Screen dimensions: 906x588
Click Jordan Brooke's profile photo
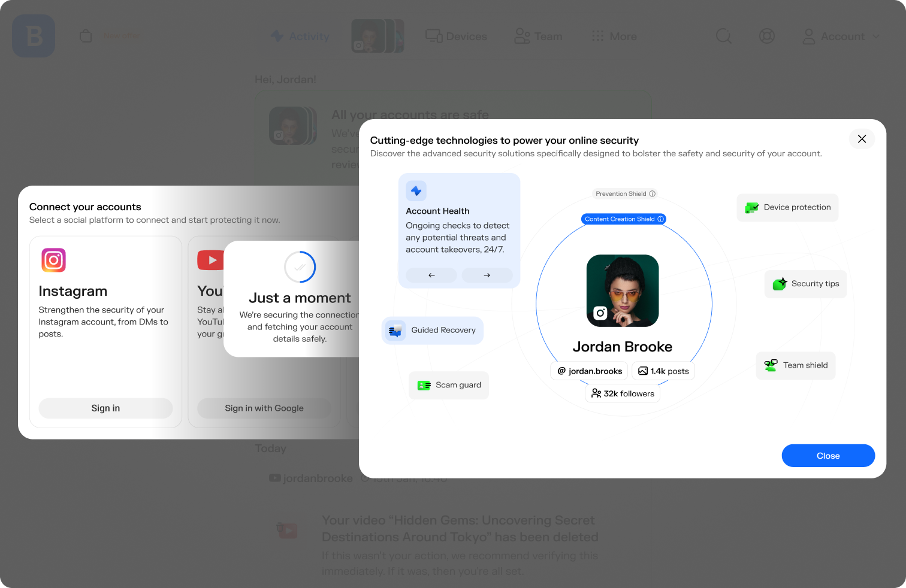(x=623, y=290)
